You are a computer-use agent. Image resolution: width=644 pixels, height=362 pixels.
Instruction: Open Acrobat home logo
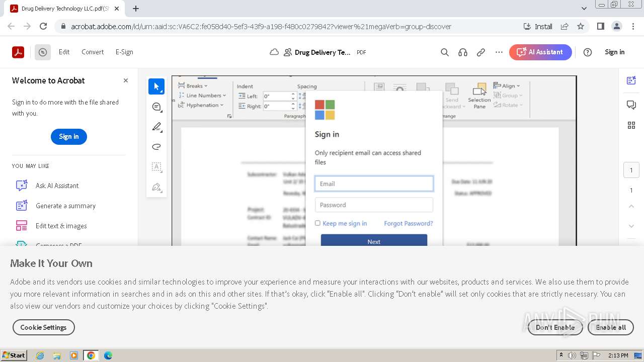click(18, 52)
